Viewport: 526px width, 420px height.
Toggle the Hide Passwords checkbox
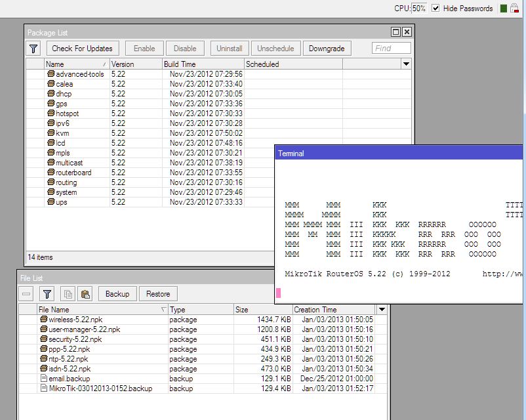point(435,8)
